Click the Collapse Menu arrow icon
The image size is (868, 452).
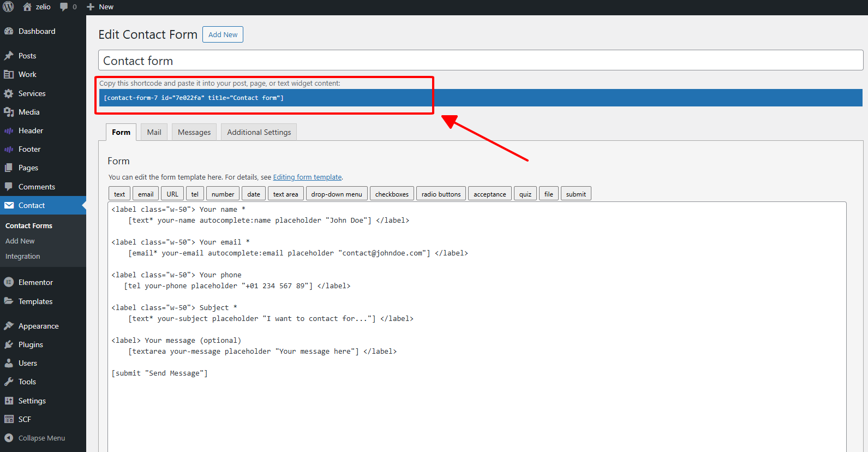click(9, 438)
